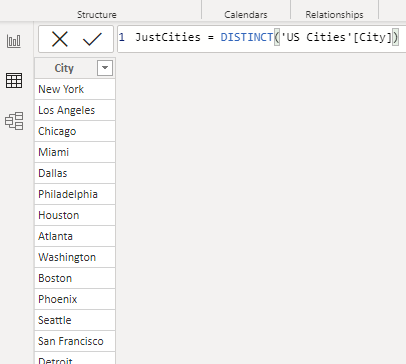Select the Los Angeles cell

75,110
